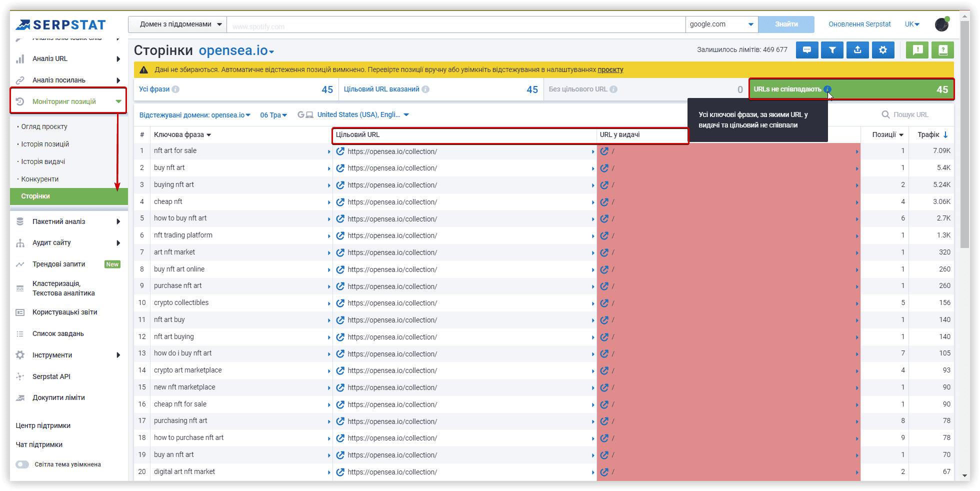The width and height of the screenshot is (980, 491).
Task: Click the Пакетний аналіз sidebar icon
Action: pos(20,221)
